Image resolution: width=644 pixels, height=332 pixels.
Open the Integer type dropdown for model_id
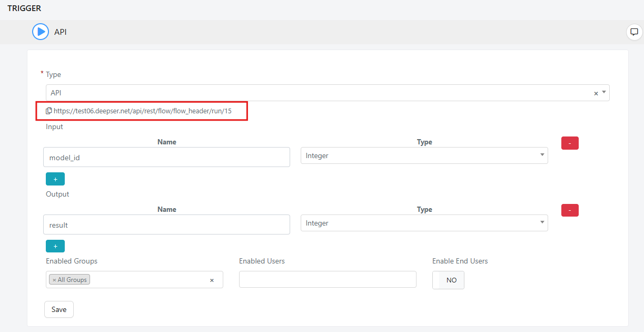tap(424, 155)
